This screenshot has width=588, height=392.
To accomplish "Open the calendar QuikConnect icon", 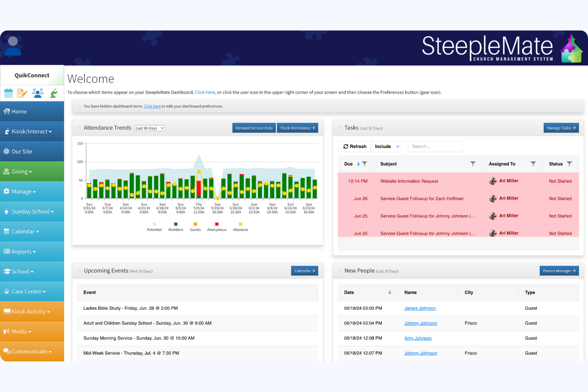I will (8, 93).
